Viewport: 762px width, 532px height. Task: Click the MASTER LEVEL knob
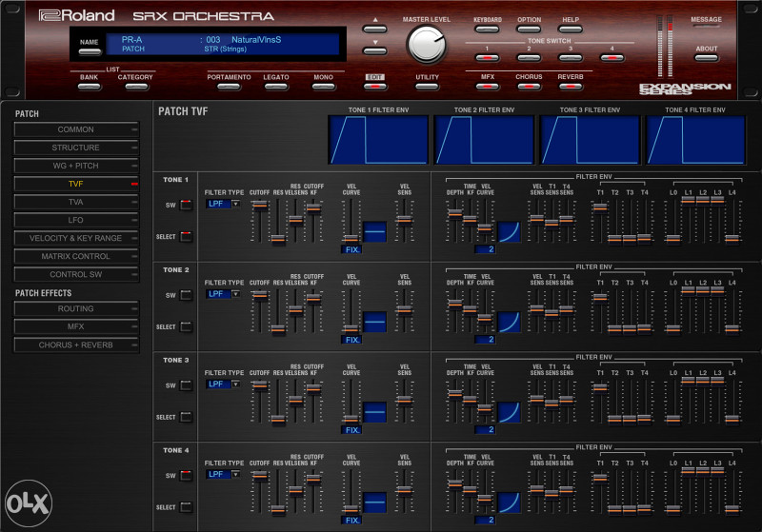[x=426, y=44]
